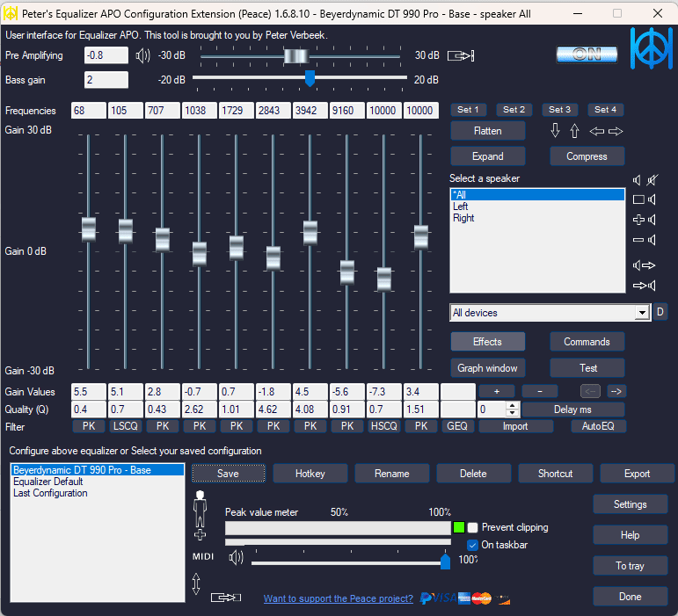Toggle the LSCQ filter type button

[126, 426]
